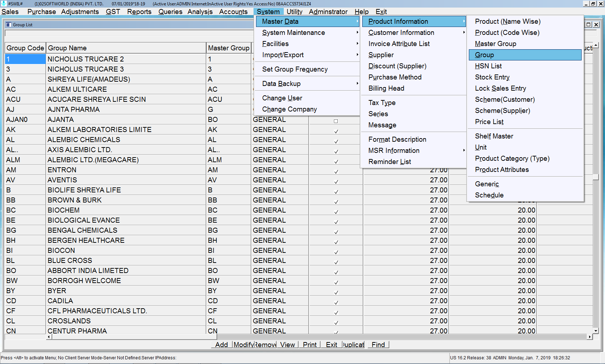Expand the System Maintenance submenu
The width and height of the screenshot is (605, 364).
pos(308,33)
